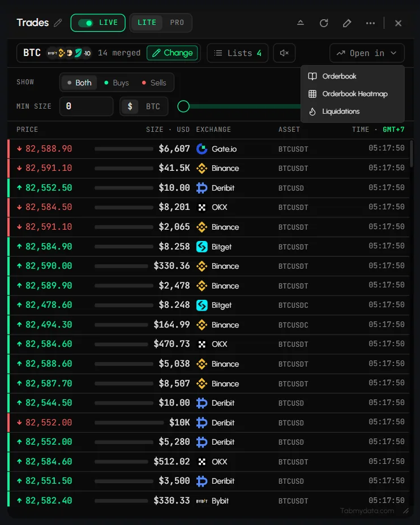Refresh the trades feed
Viewport: 420px width, 525px height.
click(324, 23)
